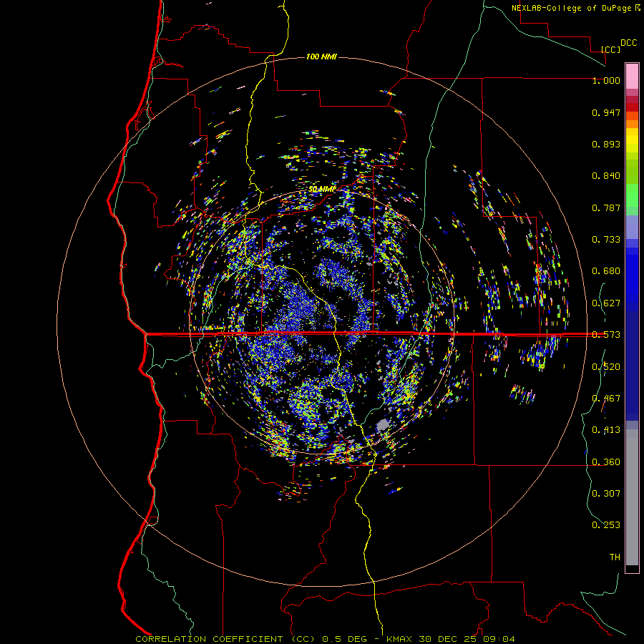Click the 0.253 legend value
The width and height of the screenshot is (644, 644).
[x=606, y=525]
